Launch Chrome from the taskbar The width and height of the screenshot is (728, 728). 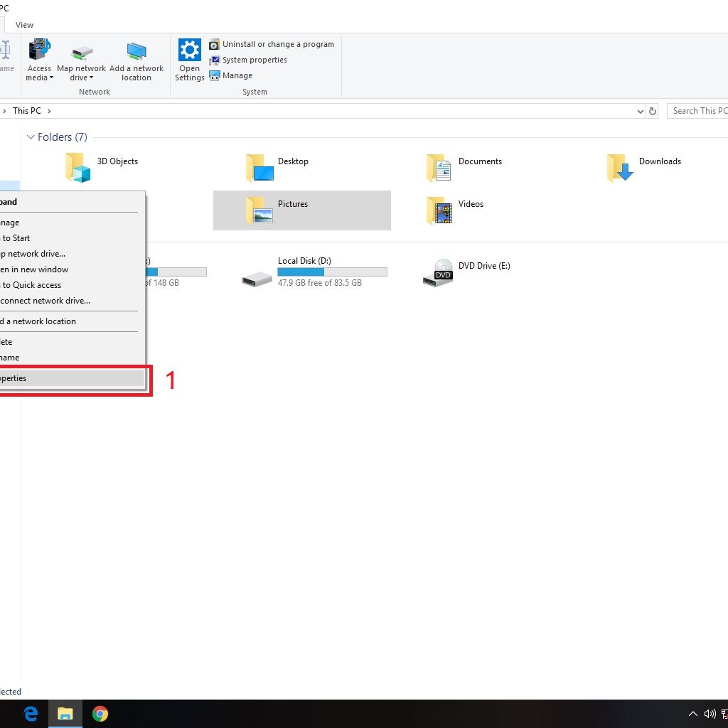tap(100, 713)
